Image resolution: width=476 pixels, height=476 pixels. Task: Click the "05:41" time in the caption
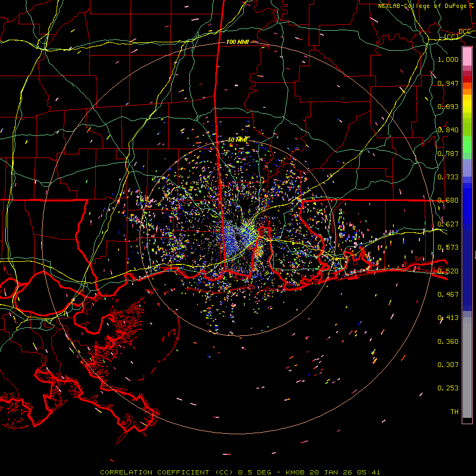[368, 472]
